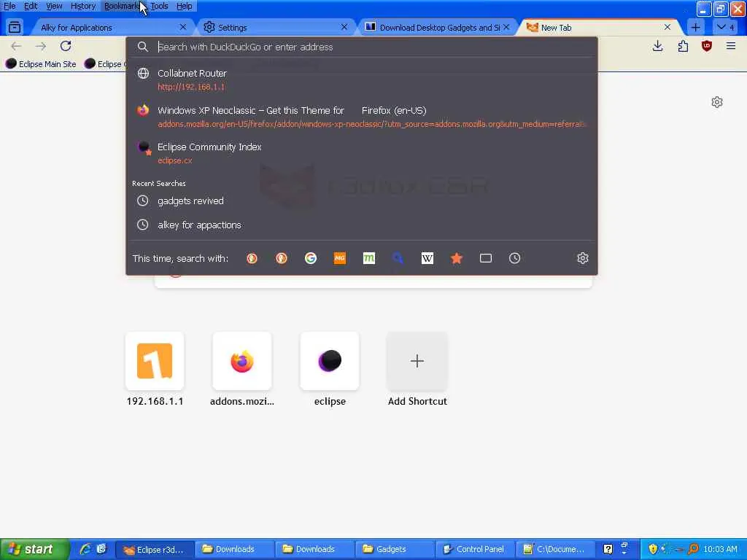This screenshot has width=747, height=560.
Task: Select the Eclipse Community Index suggestion
Action: [362, 153]
